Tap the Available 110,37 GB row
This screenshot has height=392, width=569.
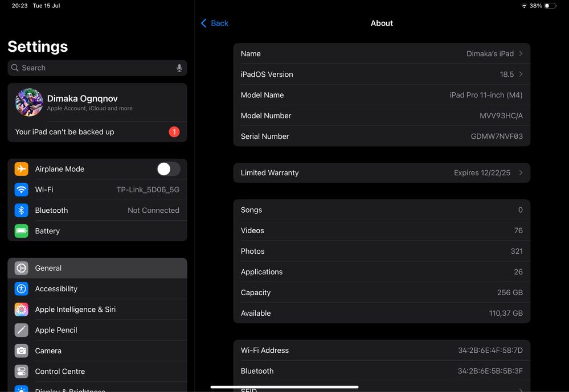click(x=382, y=313)
